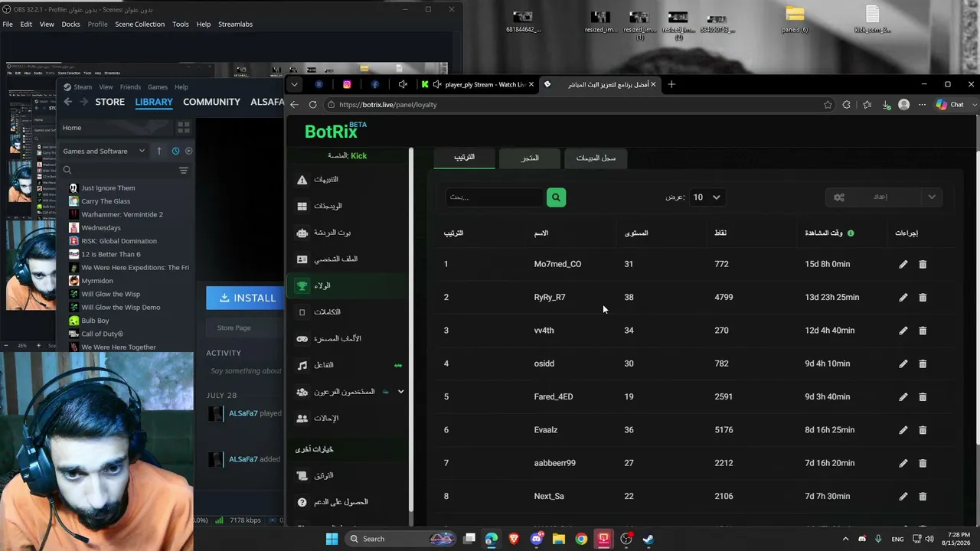Open the rows-per-page dropdown showing 10
This screenshot has width=980, height=551.
[707, 197]
